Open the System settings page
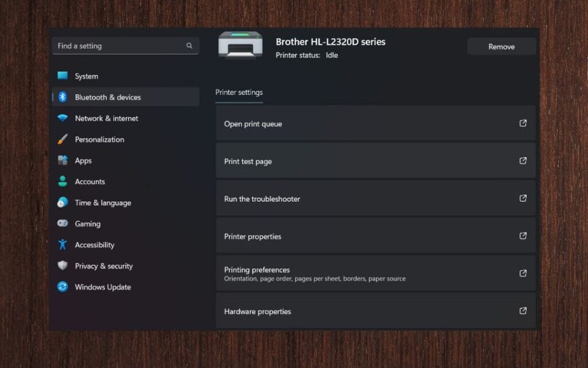 (86, 76)
